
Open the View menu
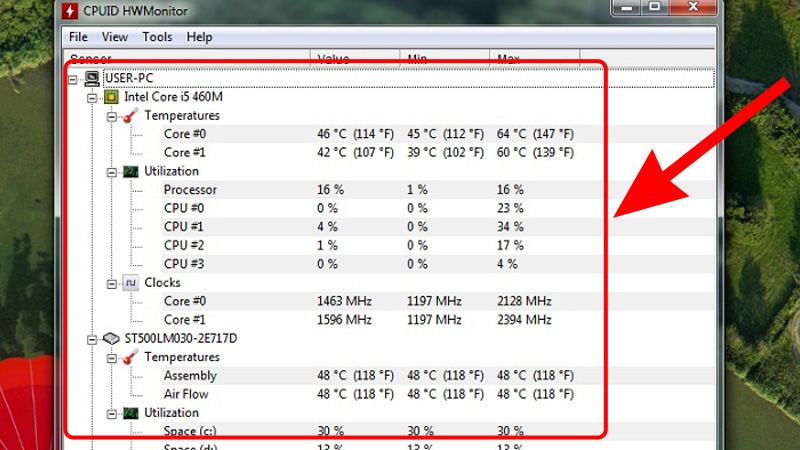coord(114,37)
